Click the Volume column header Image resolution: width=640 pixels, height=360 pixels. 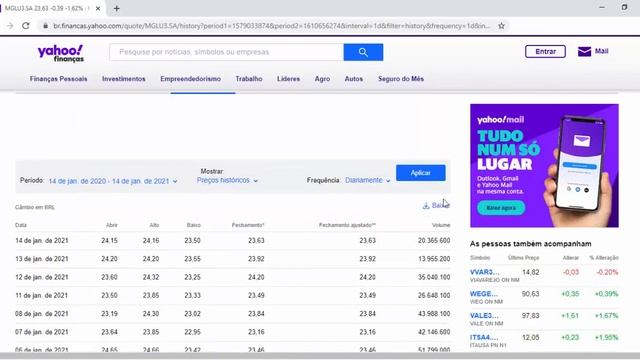pyautogui.click(x=441, y=225)
